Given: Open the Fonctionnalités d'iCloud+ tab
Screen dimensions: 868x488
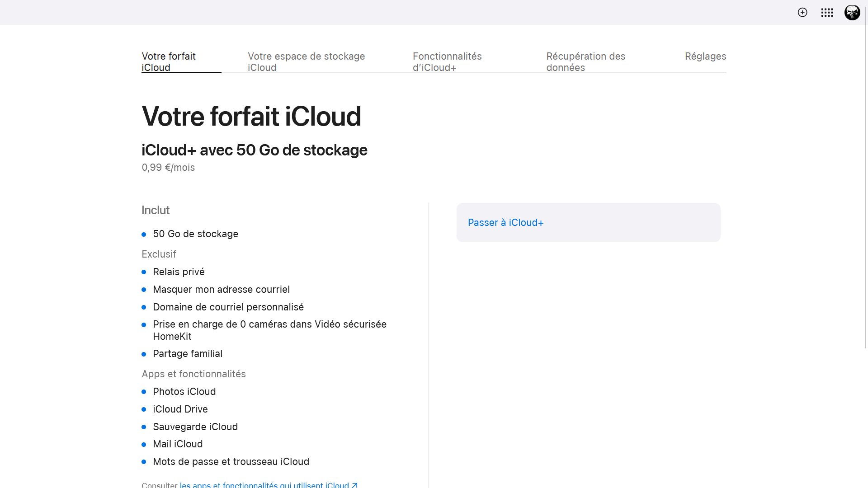Looking at the screenshot, I should [447, 62].
